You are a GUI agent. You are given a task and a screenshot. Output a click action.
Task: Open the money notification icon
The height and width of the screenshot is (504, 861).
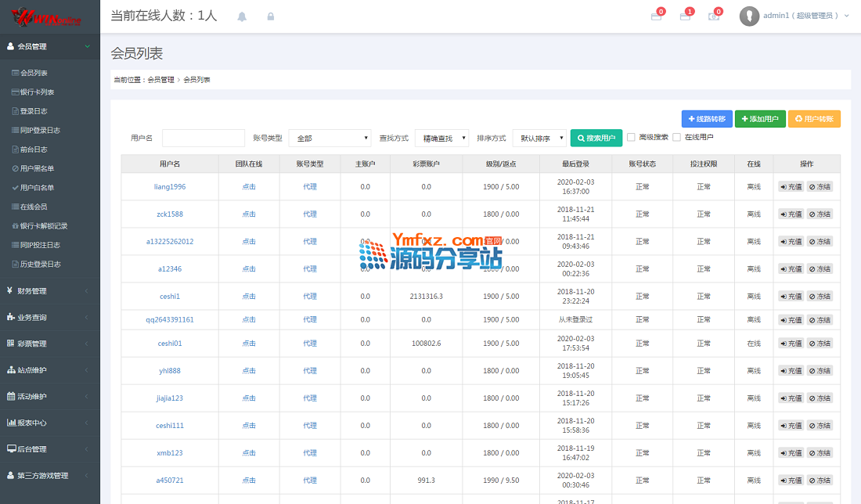tap(714, 16)
